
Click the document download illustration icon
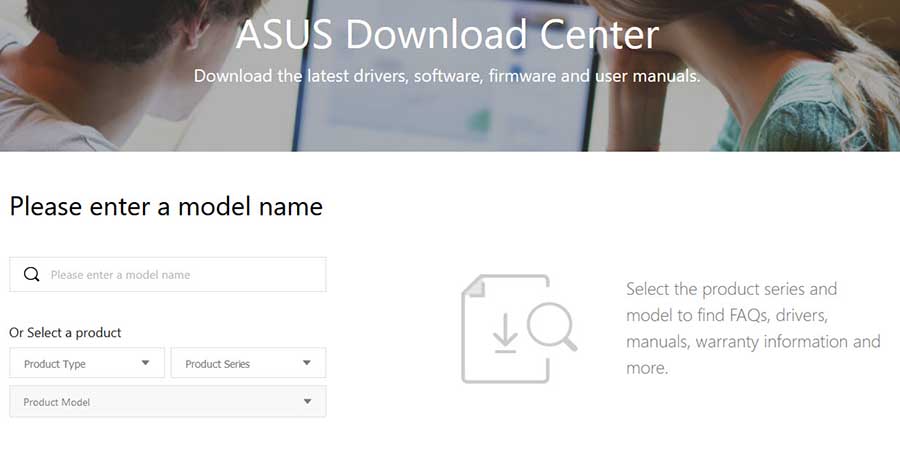pyautogui.click(x=519, y=329)
